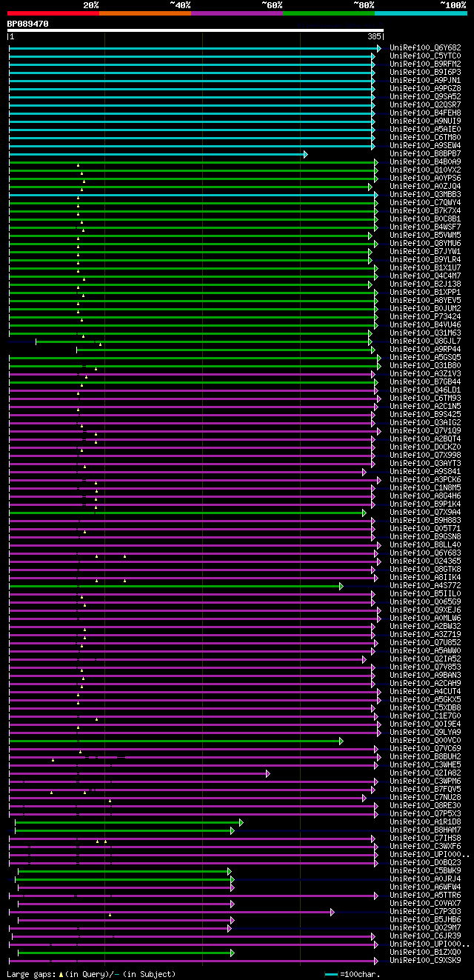Select hit label UniRef100_A4CUT4
The width and height of the screenshot is (474, 980).
coord(426,692)
